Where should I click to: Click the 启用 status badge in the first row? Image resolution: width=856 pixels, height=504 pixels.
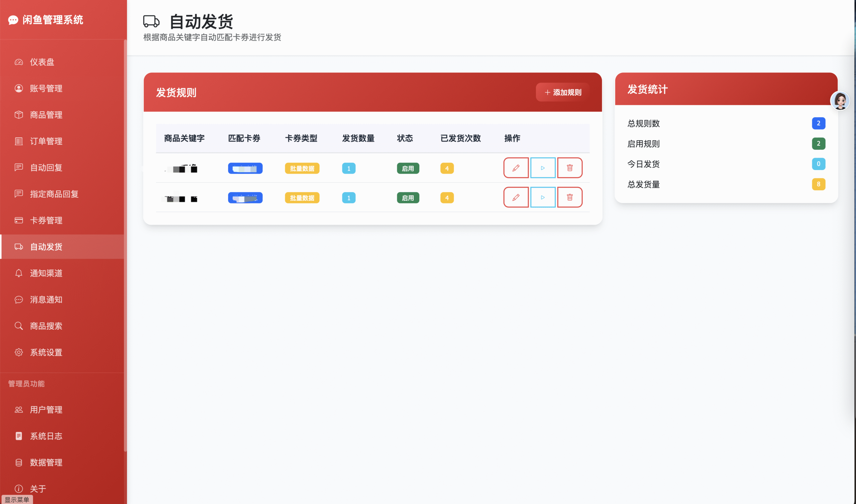tap(408, 168)
